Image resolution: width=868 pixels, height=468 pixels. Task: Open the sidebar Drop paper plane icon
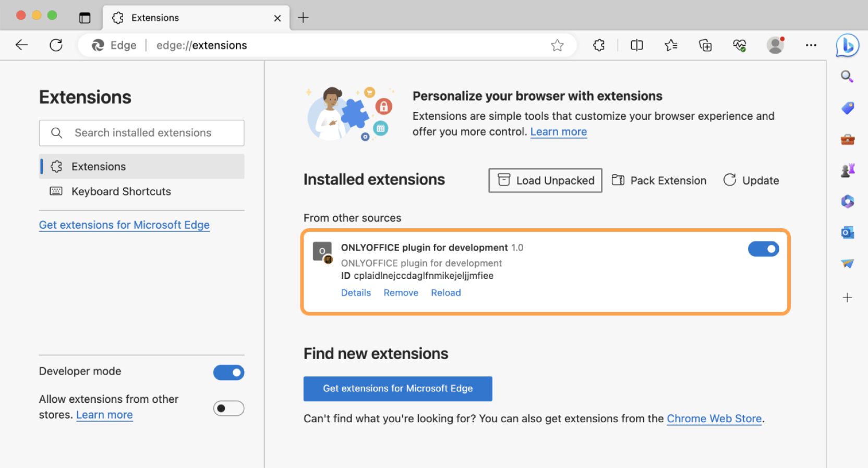(x=847, y=264)
